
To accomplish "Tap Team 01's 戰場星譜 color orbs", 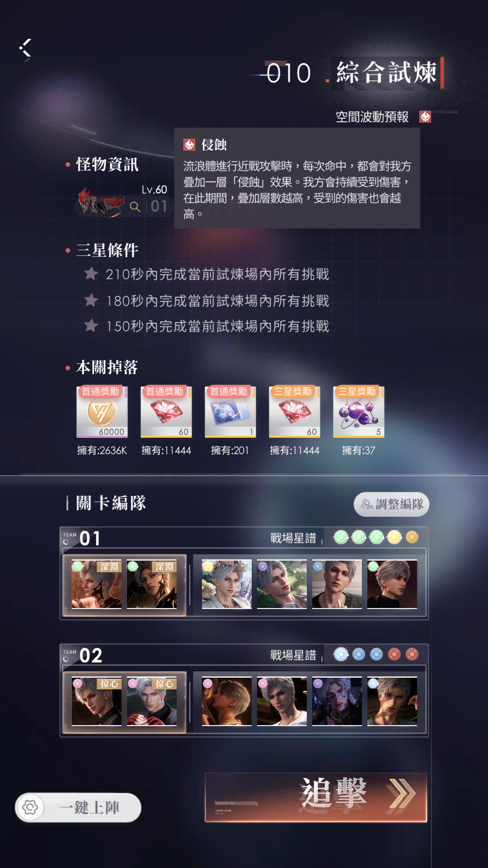I will tap(376, 537).
